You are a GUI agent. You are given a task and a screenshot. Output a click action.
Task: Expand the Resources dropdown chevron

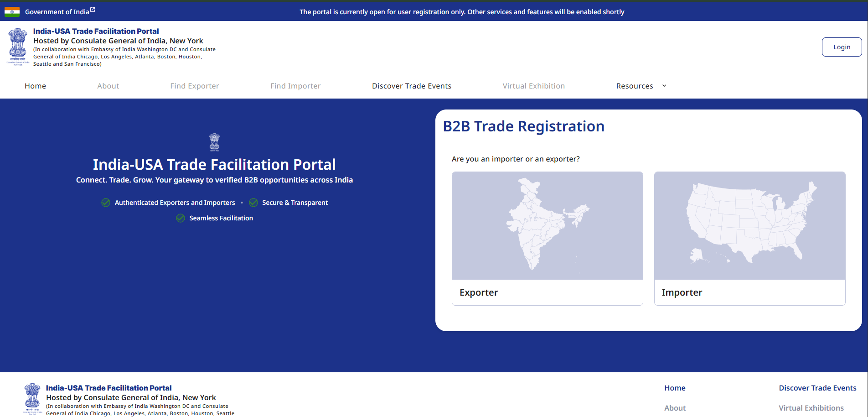[664, 86]
